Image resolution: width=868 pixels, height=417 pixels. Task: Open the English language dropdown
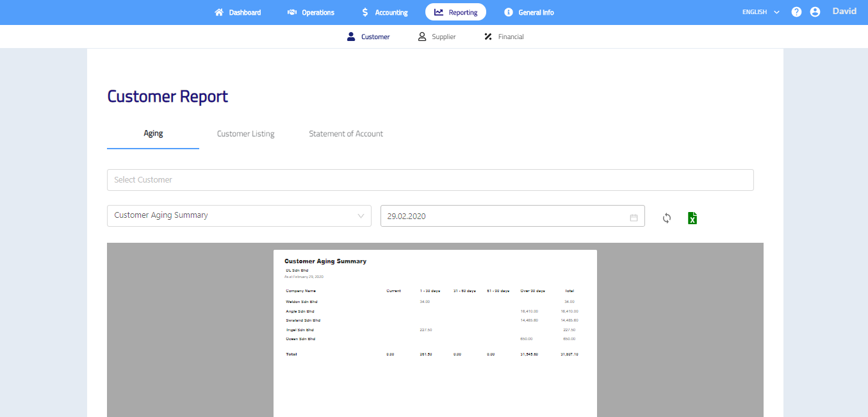(760, 12)
